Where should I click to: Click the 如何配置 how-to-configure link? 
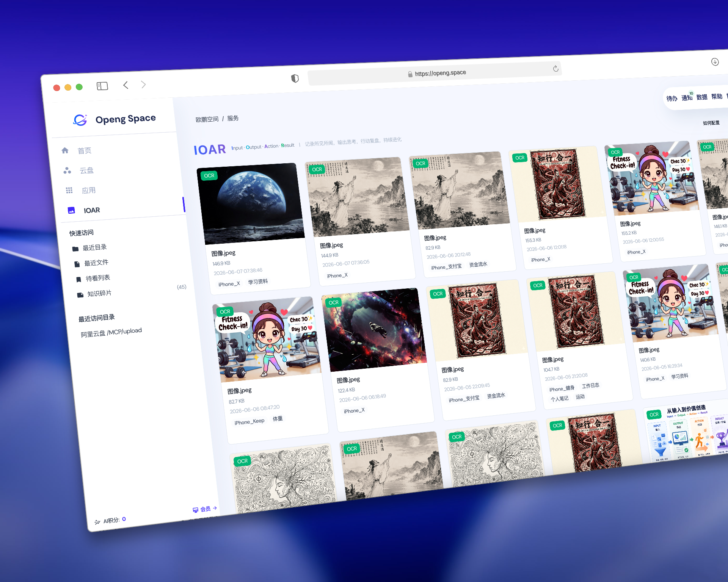[711, 123]
